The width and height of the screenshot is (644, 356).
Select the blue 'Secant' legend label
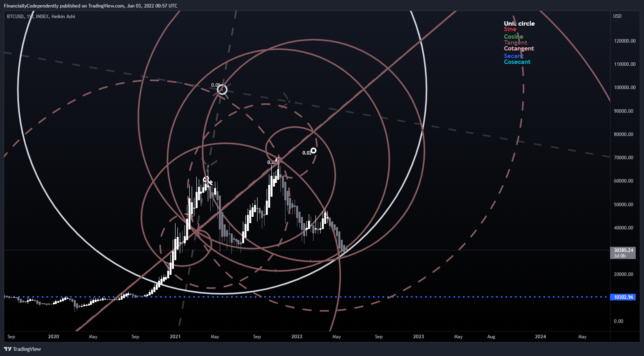(513, 56)
